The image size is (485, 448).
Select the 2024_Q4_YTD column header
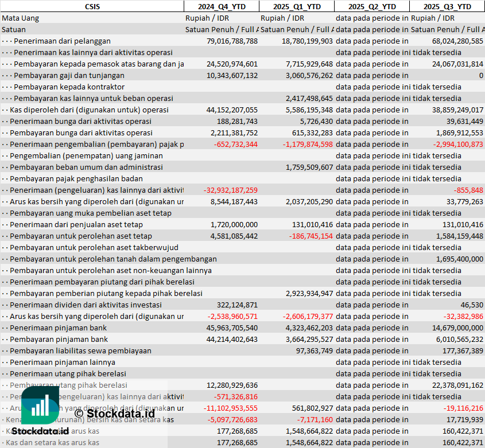(221, 6)
